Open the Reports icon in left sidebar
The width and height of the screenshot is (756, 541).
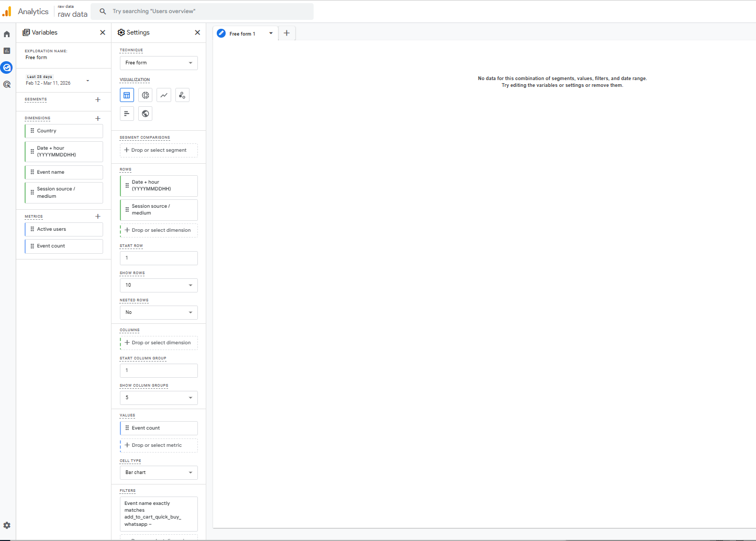point(7,51)
